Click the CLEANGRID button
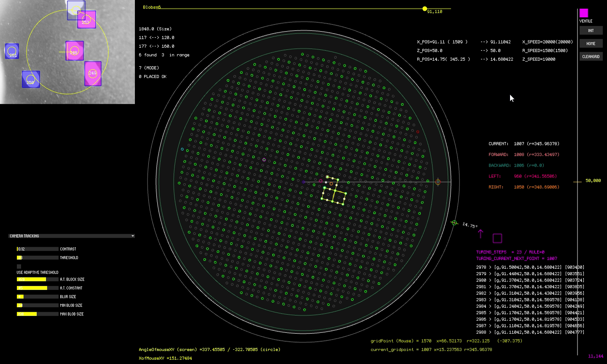 click(x=591, y=56)
